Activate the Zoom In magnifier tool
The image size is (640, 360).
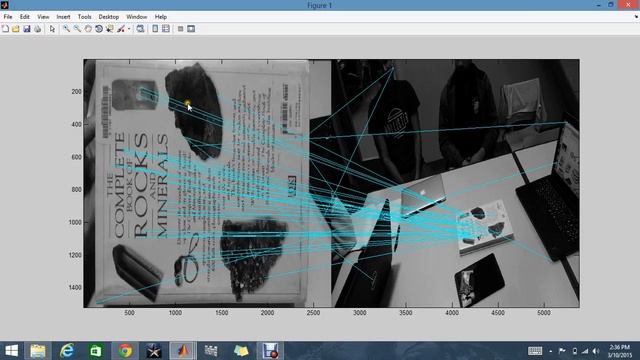pos(66,29)
